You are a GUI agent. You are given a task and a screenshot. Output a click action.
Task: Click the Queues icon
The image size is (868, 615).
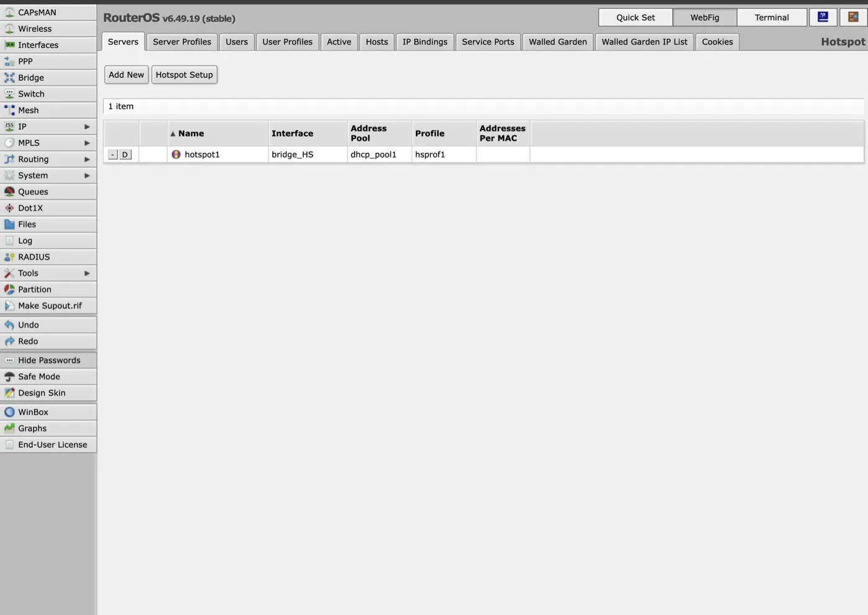(9, 192)
